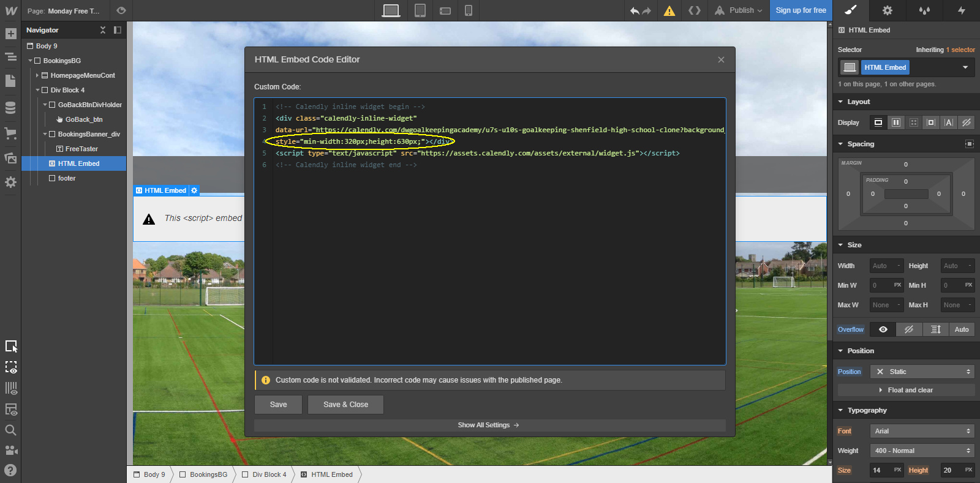Set overflow to hidden
This screenshot has height=483, width=980.
tap(909, 329)
